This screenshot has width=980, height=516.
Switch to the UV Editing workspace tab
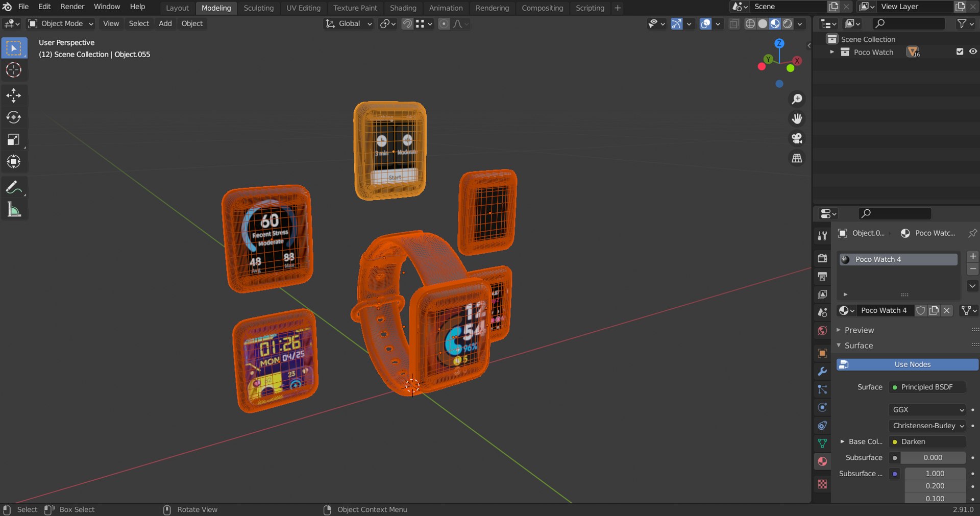(x=303, y=8)
